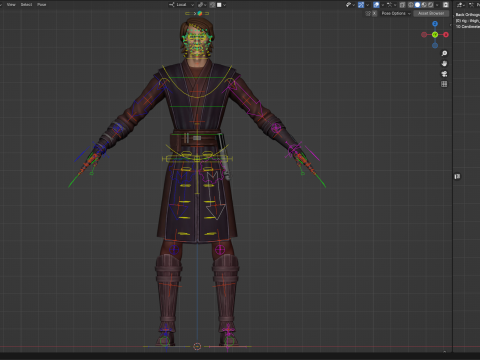480x360 pixels.
Task: Click the right editor's bone overlay icon
Action: 471,5
